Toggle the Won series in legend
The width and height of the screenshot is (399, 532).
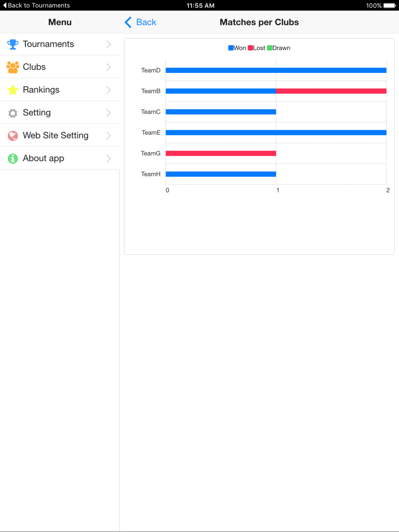pos(237,48)
